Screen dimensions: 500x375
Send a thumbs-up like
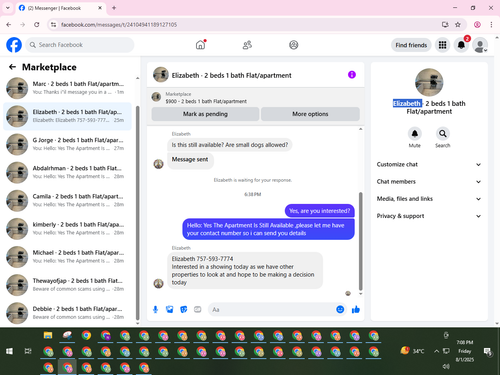pos(356,310)
